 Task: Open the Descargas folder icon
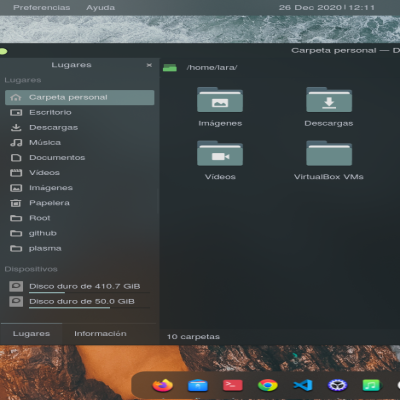329,100
